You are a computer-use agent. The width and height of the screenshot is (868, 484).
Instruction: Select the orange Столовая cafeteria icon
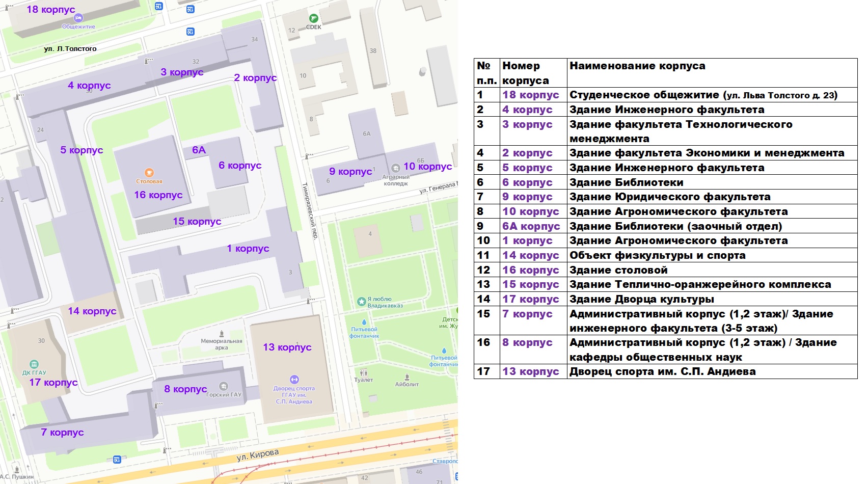point(149,173)
